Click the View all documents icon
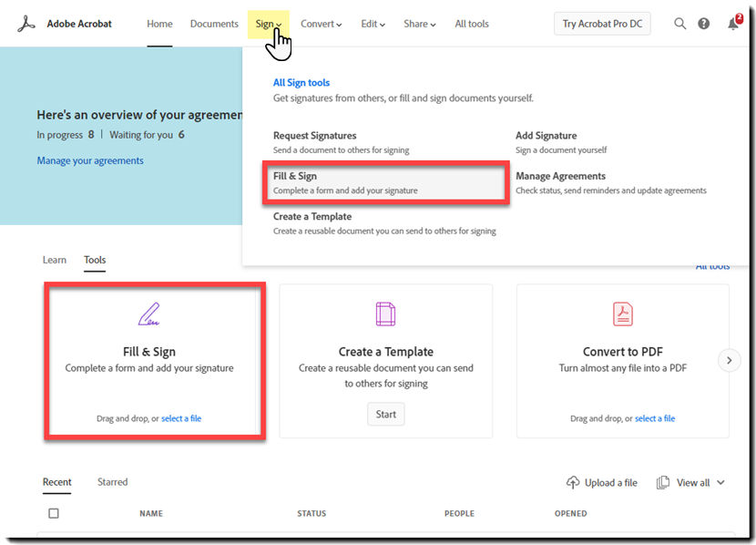756x545 pixels. click(x=663, y=482)
